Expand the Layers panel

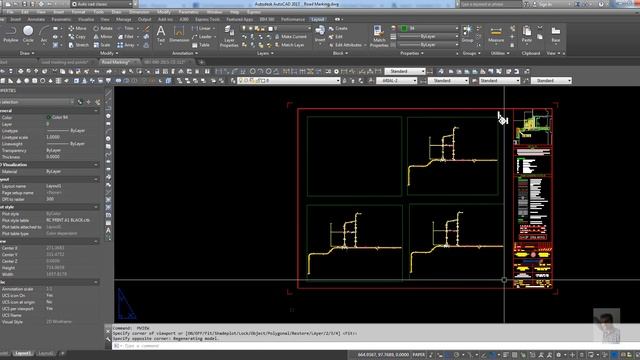click(264, 53)
